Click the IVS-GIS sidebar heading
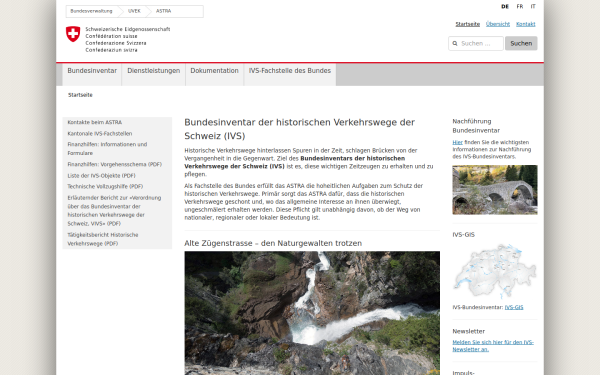Viewport: 600px width, 375px height. tap(464, 235)
